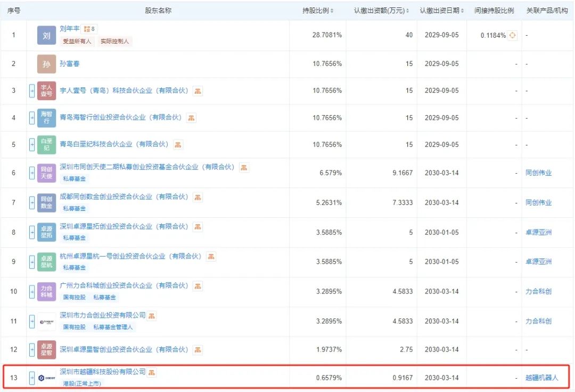Open 深圳卓源星智创业投资合伙企业 company link
Screen dimensions: 575x392
pos(124,349)
